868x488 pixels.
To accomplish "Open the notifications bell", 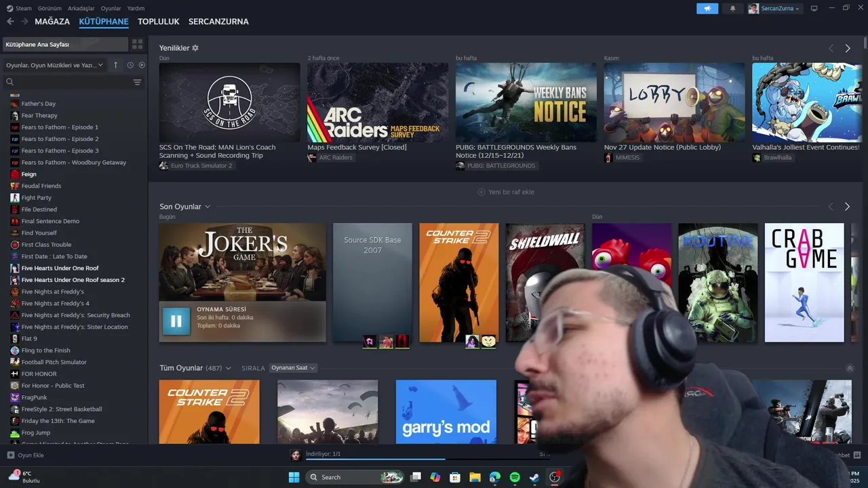I will pyautogui.click(x=732, y=8).
